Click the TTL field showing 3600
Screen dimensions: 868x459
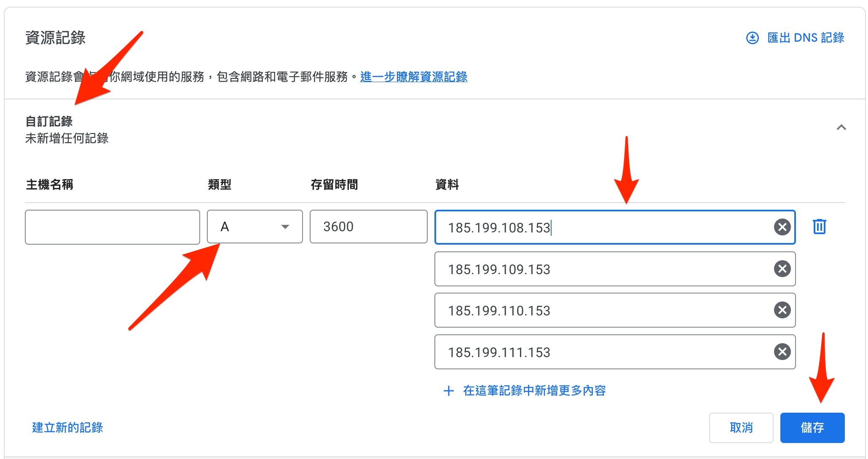pos(368,227)
